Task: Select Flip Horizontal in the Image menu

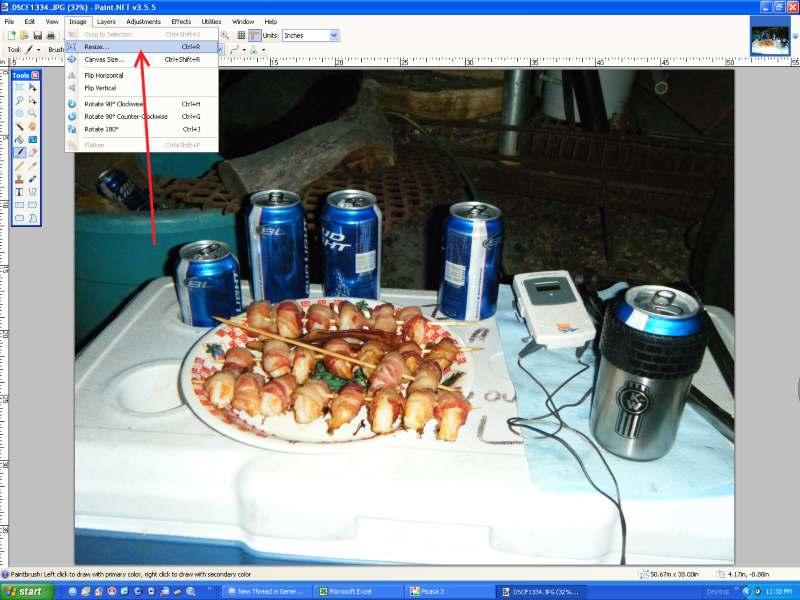Action: pyautogui.click(x=104, y=76)
